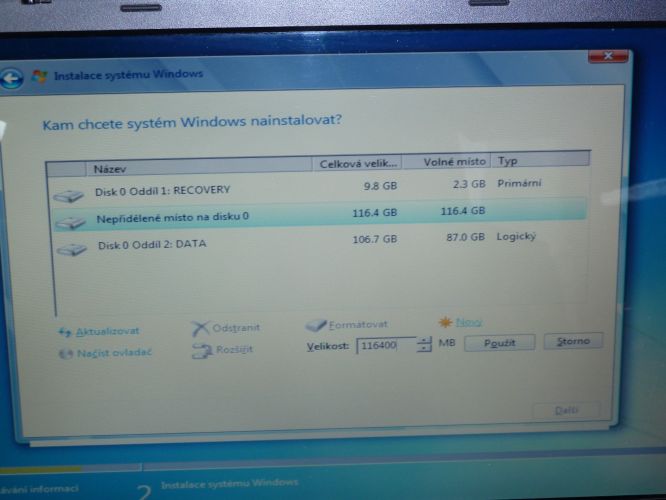Choose Odstranit to delete partition
The image size is (666, 500).
click(x=236, y=328)
